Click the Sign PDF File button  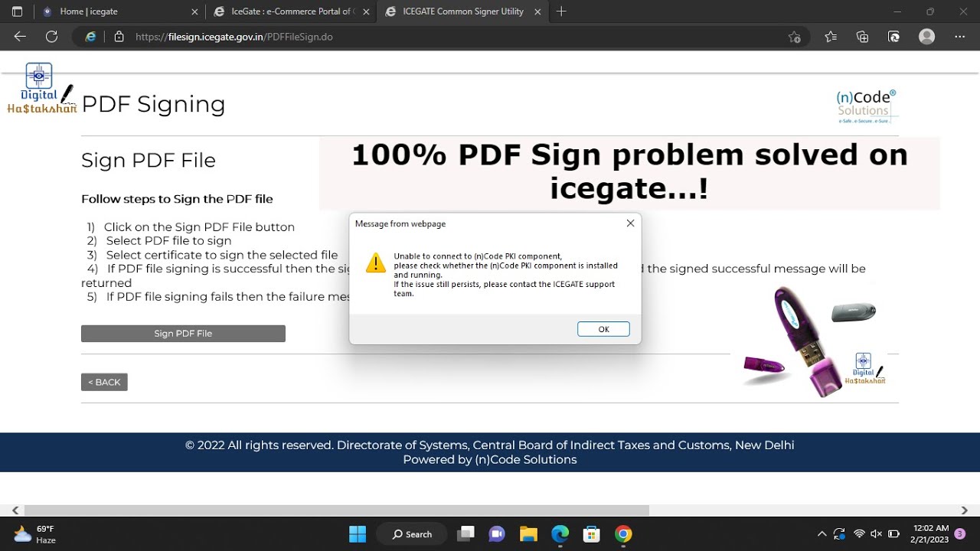coord(183,334)
